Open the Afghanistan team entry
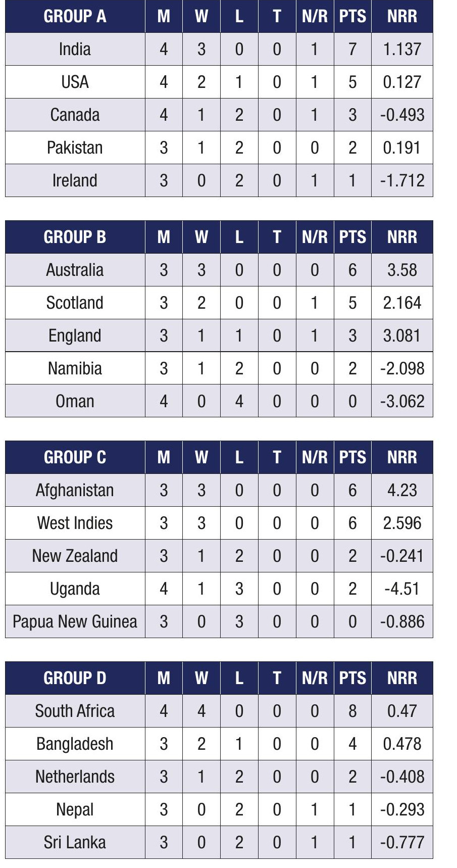Viewport: 457px width, 868px height. (75, 490)
